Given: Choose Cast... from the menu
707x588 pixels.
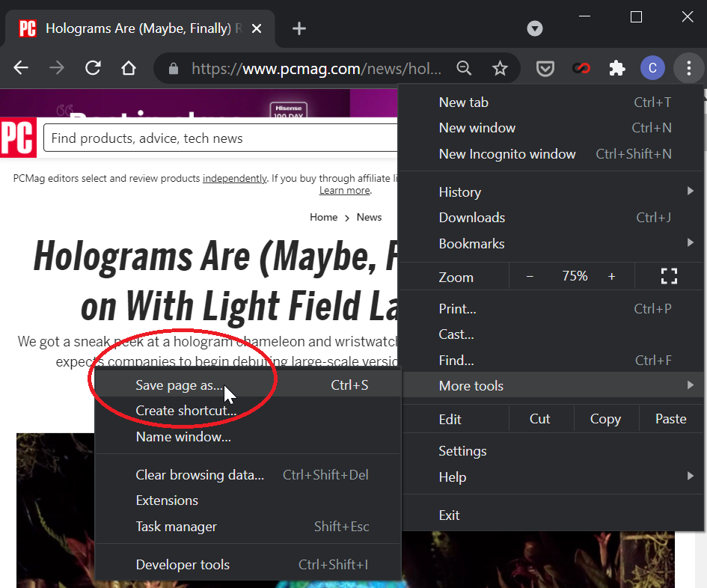Looking at the screenshot, I should click(552, 334).
